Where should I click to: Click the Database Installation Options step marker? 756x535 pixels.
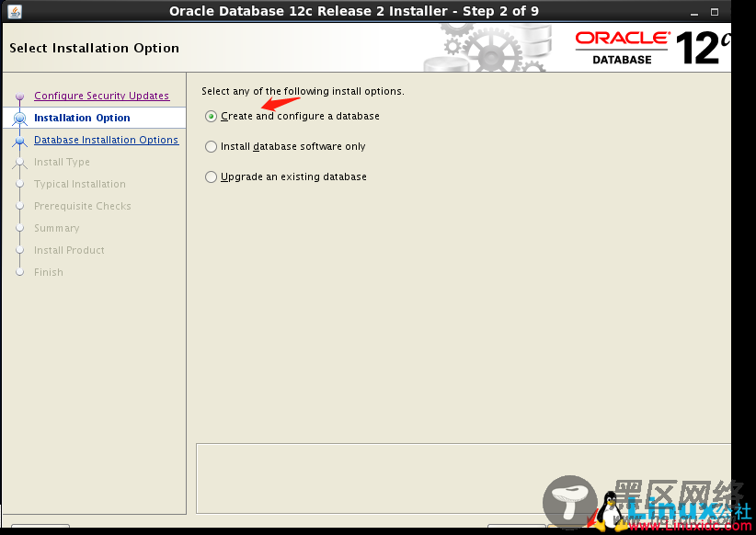point(19,141)
